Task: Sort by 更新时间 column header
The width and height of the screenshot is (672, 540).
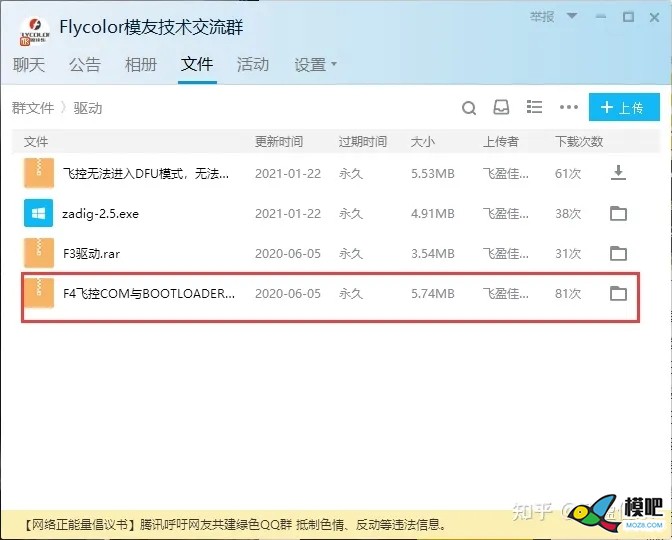Action: 279,141
